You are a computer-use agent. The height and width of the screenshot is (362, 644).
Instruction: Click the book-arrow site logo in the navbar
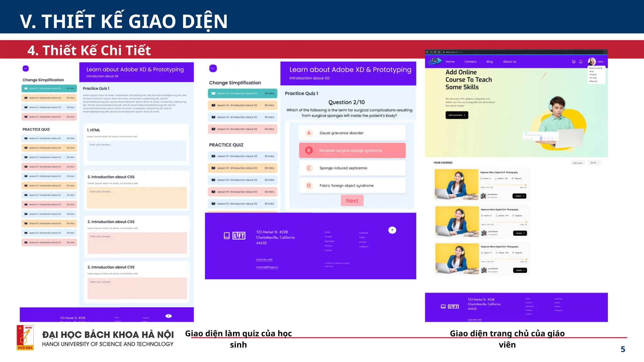coord(435,61)
